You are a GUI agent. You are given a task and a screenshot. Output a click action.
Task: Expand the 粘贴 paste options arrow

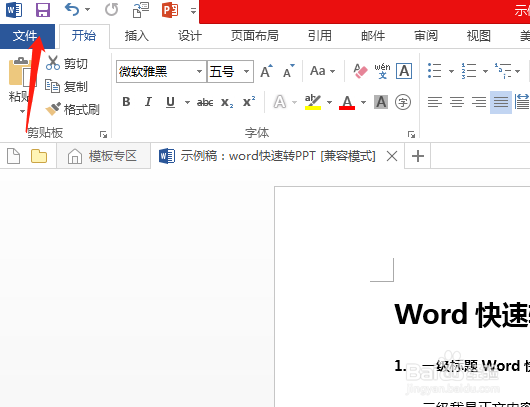(22, 111)
